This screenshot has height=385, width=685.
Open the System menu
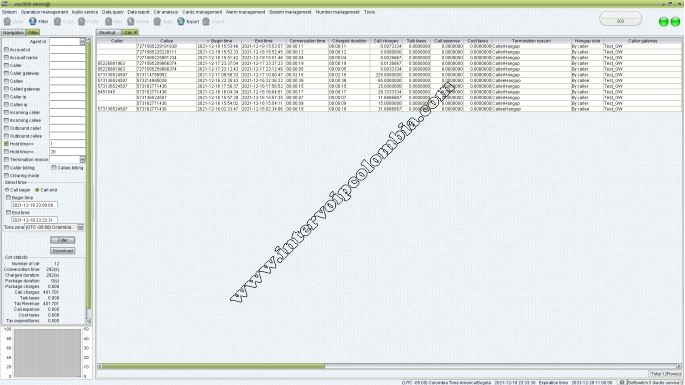click(x=9, y=12)
